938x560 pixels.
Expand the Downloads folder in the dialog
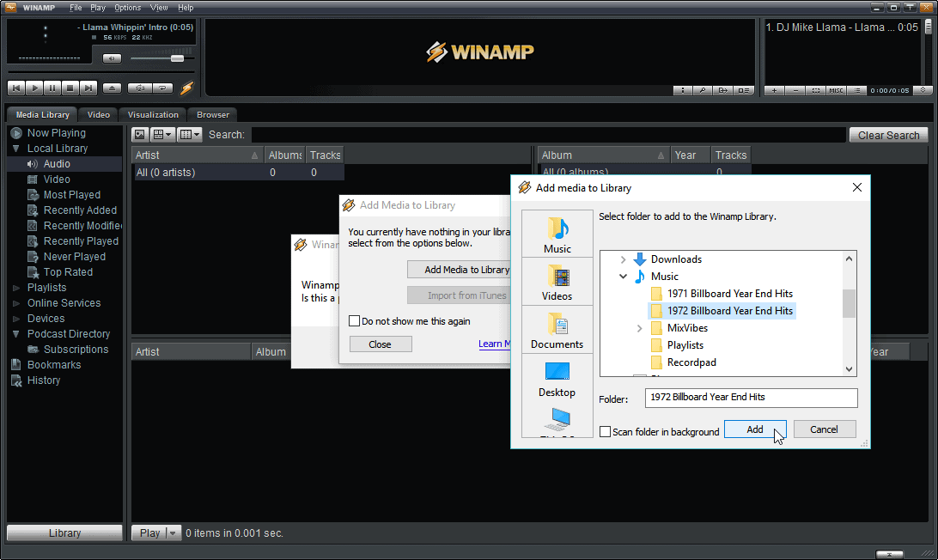click(x=622, y=259)
